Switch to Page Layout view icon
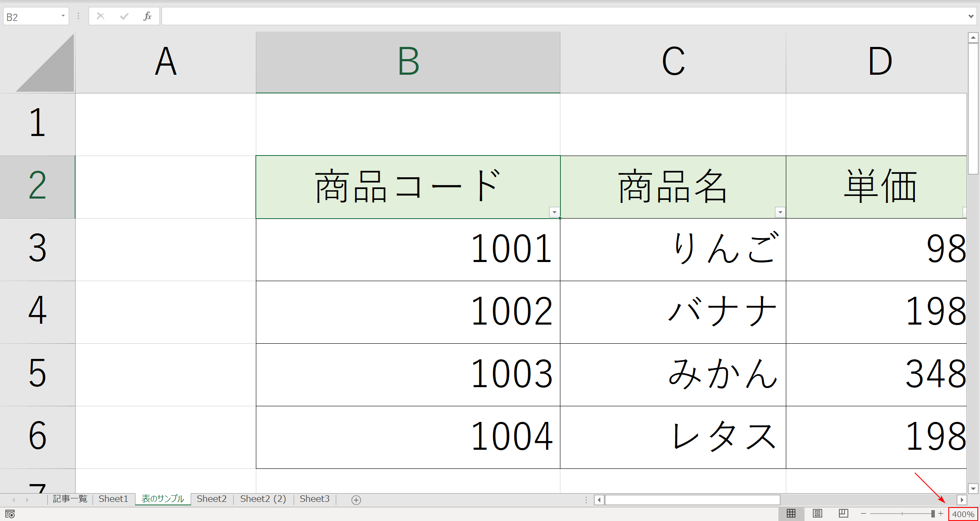This screenshot has width=980, height=521. (x=817, y=513)
